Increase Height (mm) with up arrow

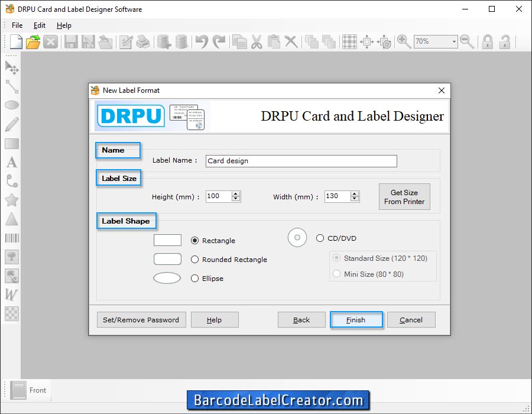(x=236, y=194)
